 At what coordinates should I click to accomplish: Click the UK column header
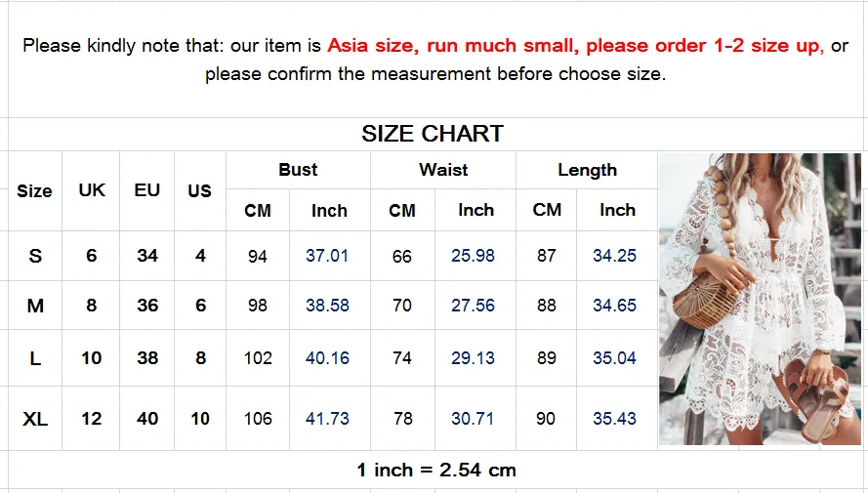pos(92,190)
